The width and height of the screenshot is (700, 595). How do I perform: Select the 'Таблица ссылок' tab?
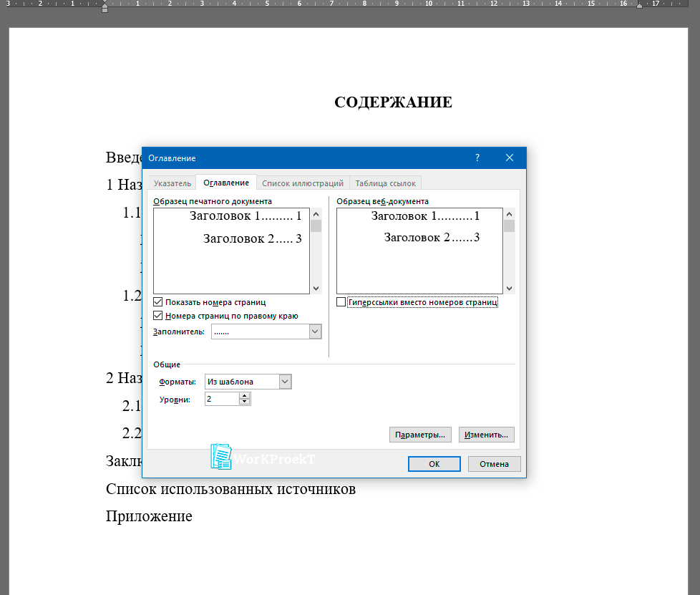385,183
